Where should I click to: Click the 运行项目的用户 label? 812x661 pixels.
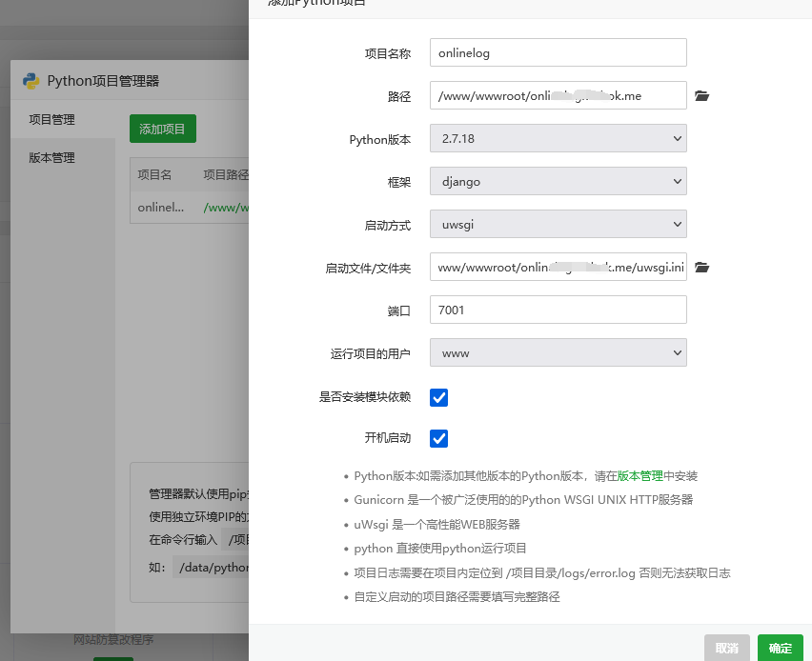click(x=371, y=354)
